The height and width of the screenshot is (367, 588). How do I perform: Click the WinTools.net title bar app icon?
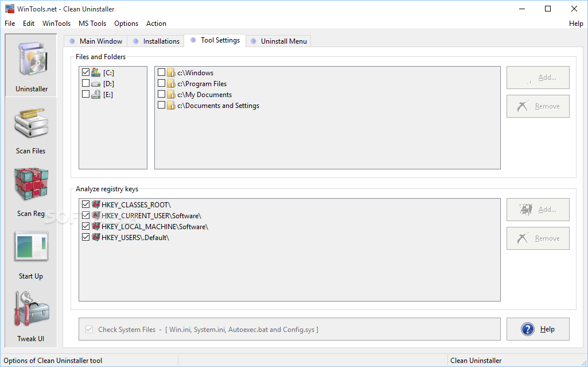[x=9, y=9]
